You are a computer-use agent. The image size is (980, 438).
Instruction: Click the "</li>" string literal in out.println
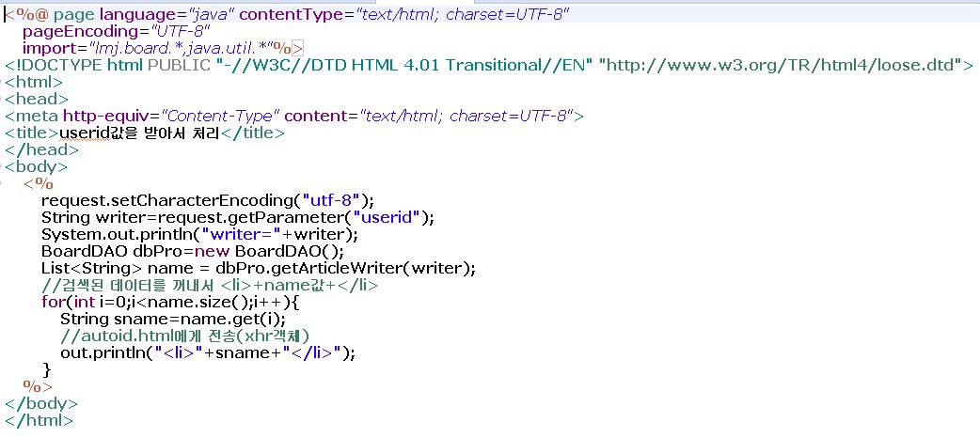click(x=310, y=353)
